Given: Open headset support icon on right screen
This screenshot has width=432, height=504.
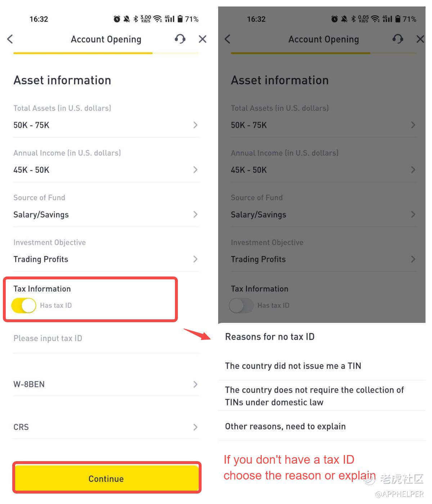Looking at the screenshot, I should click(x=397, y=39).
